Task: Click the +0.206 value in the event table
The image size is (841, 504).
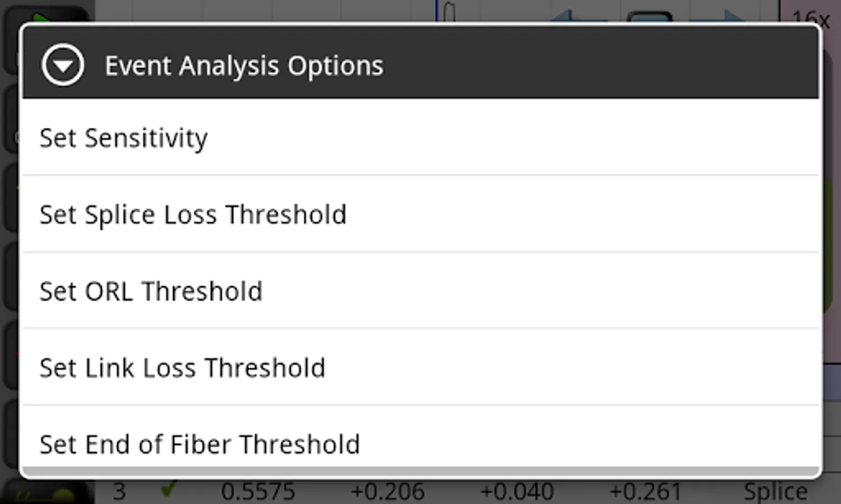Action: coord(388,492)
